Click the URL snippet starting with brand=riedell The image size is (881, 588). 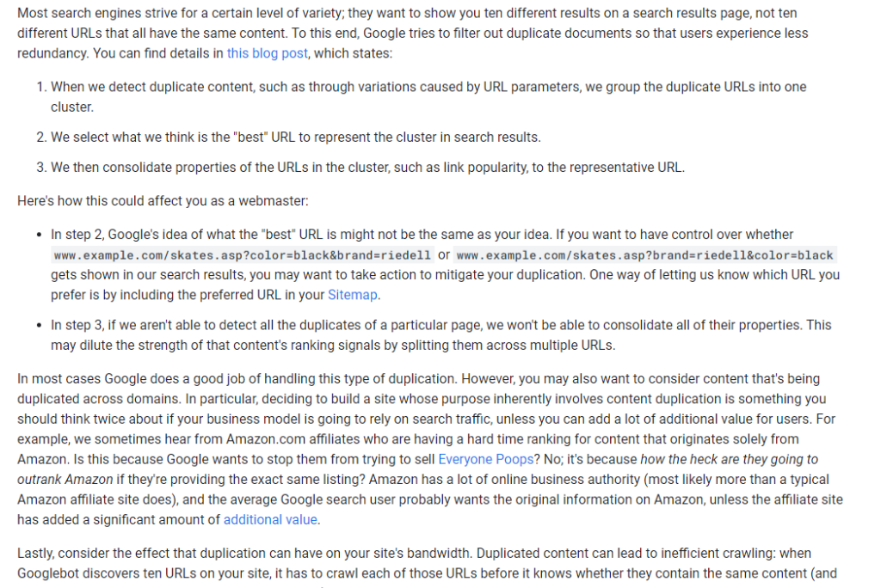point(644,255)
